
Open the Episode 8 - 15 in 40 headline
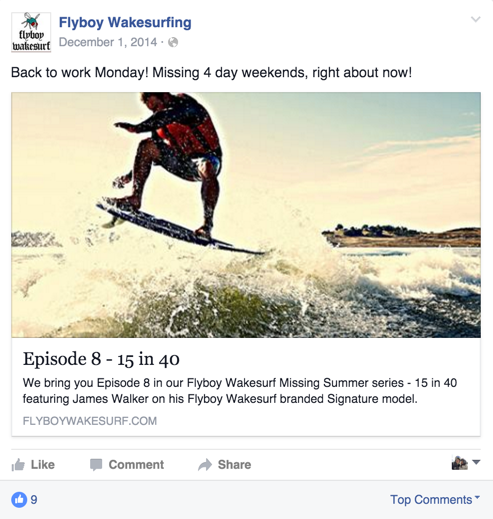click(x=101, y=359)
